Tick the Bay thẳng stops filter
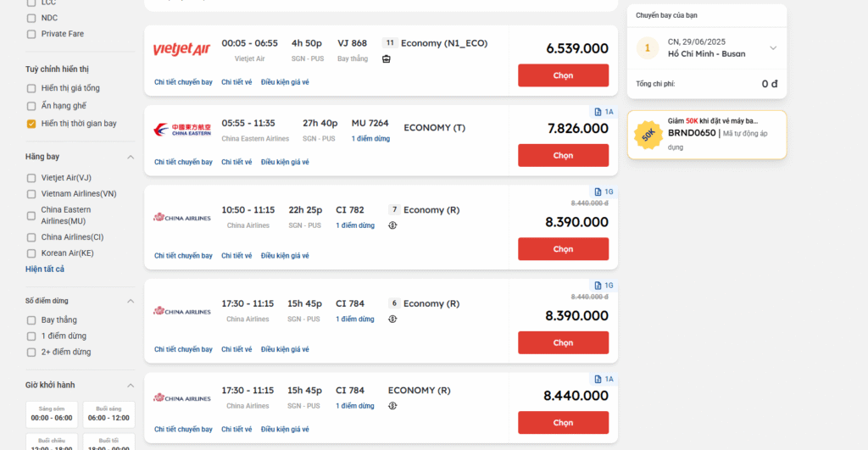The width and height of the screenshot is (868, 450). [x=31, y=320]
